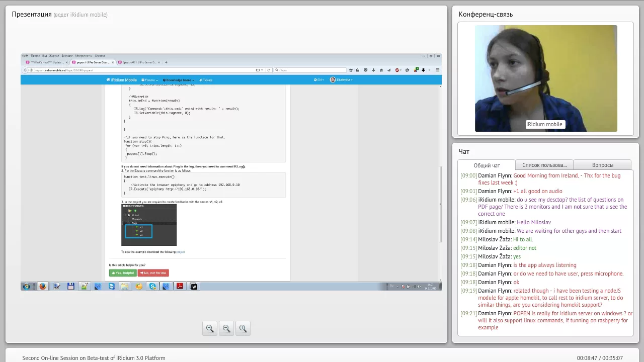The height and width of the screenshot is (362, 644).
Task: Bookmark the page with the star icon
Action: point(351,70)
